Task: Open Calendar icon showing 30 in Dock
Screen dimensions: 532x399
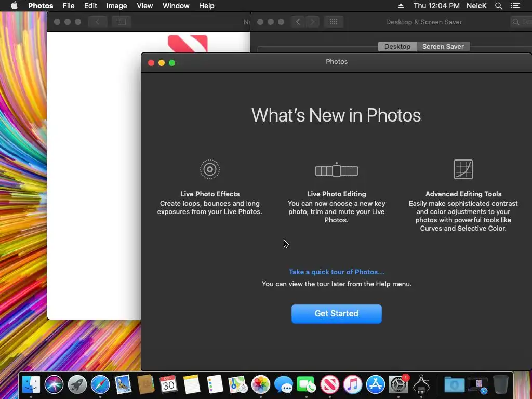Action: coord(168,384)
